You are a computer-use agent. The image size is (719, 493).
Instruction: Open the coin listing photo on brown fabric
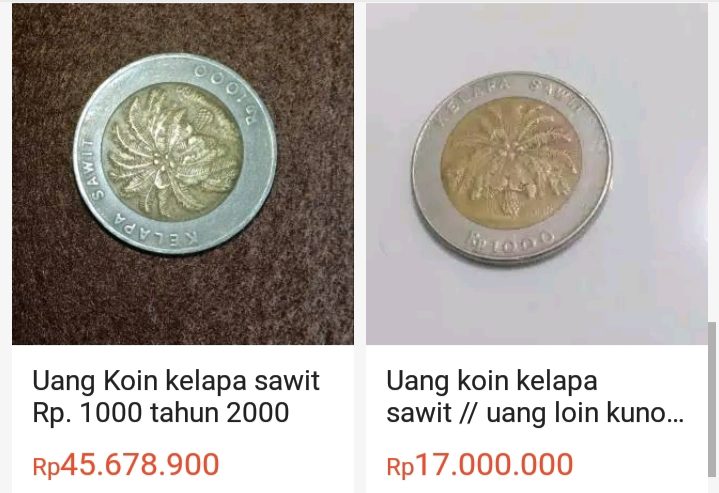click(x=183, y=174)
